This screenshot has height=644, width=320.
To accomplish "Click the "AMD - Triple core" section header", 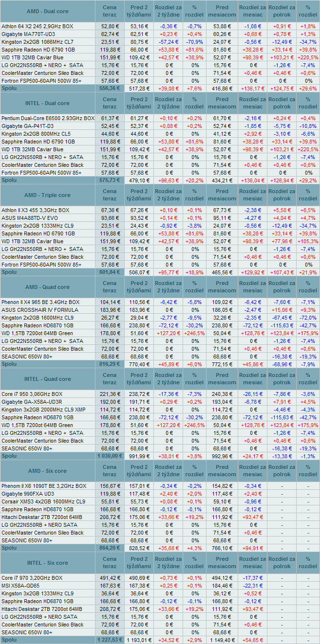I will click(47, 195).
